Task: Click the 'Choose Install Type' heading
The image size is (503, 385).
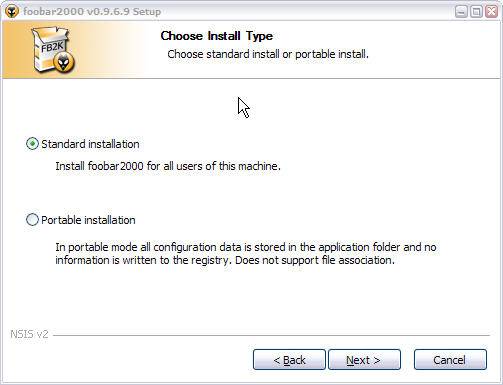Action: (x=217, y=36)
